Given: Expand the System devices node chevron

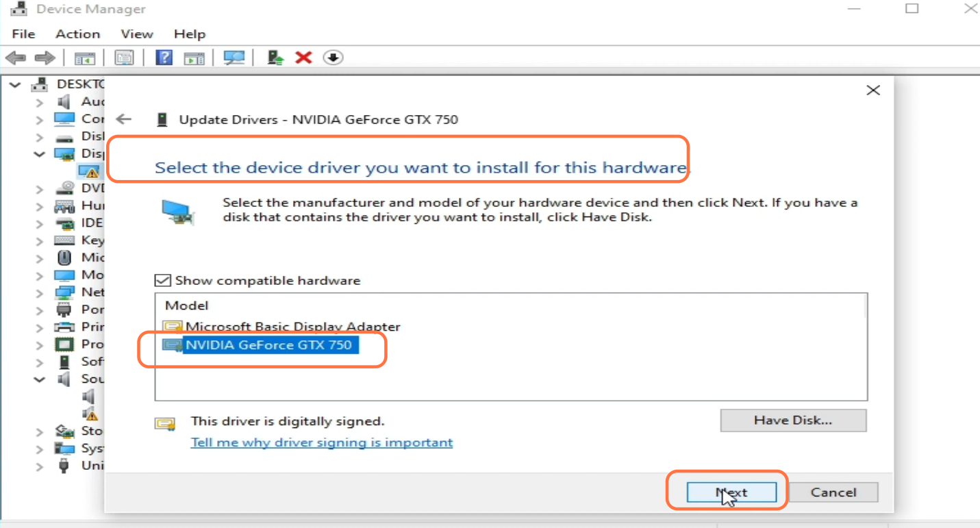Looking at the screenshot, I should (40, 449).
